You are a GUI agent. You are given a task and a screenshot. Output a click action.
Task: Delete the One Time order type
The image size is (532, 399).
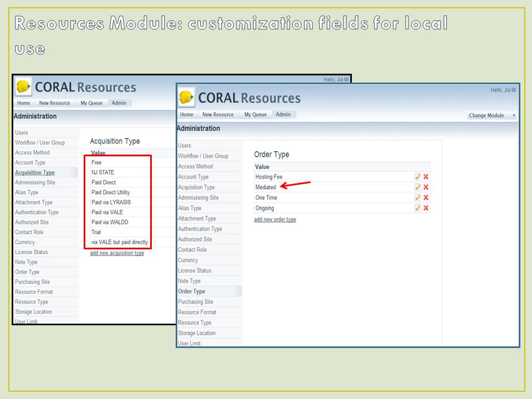(x=426, y=197)
